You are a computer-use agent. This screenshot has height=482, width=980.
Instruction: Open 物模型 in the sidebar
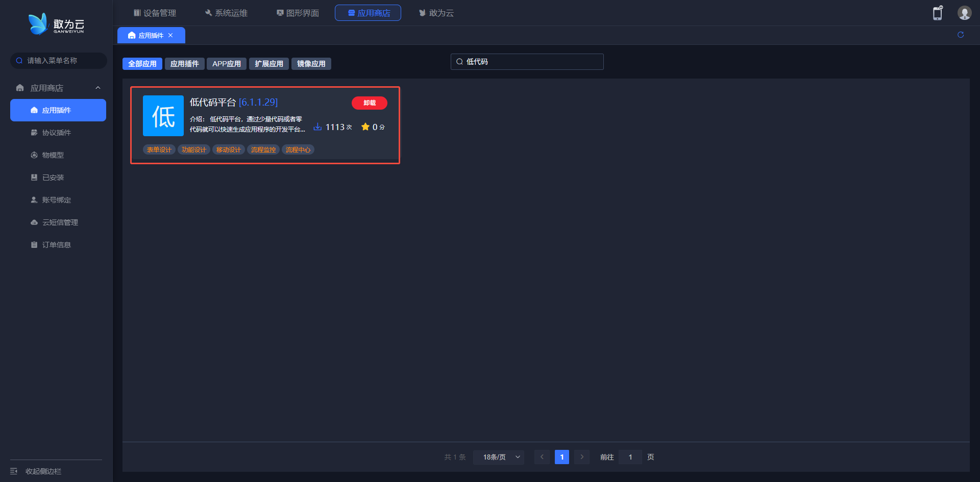pos(58,155)
